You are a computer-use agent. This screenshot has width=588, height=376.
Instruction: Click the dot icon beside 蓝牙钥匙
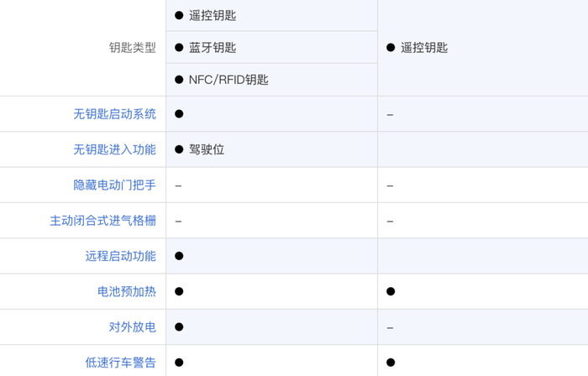(179, 48)
